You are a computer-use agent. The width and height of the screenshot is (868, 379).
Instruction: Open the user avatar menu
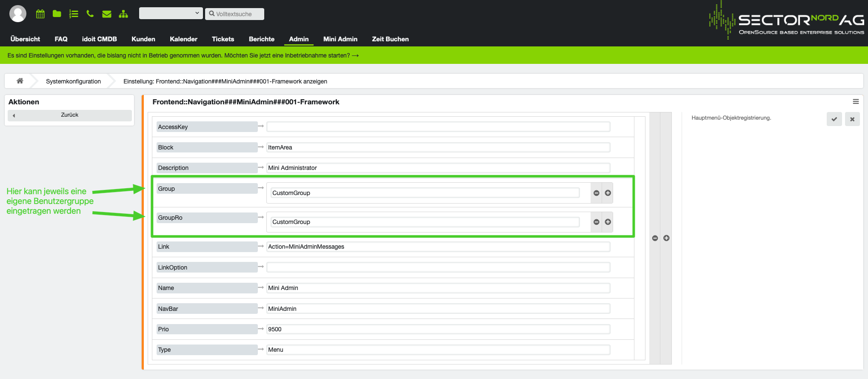click(x=18, y=14)
